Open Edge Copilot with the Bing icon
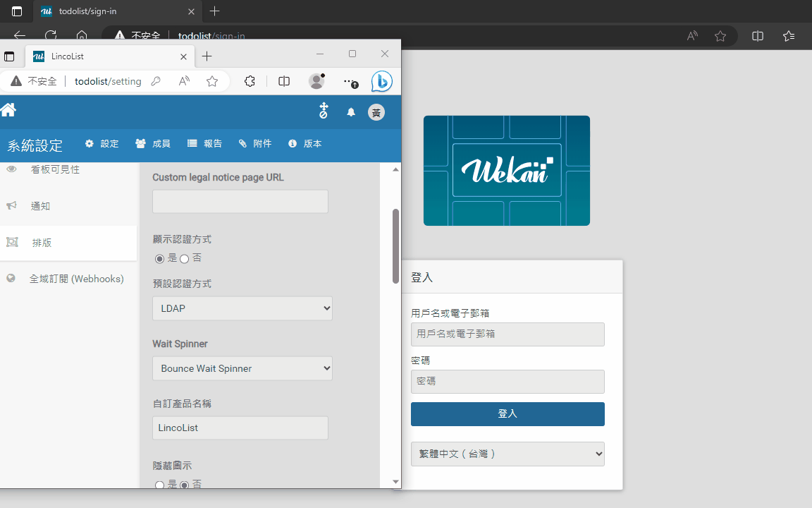 (381, 81)
